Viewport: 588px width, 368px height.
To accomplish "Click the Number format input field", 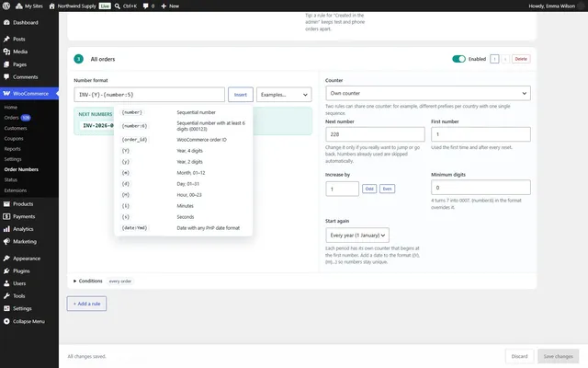I will click(x=149, y=95).
